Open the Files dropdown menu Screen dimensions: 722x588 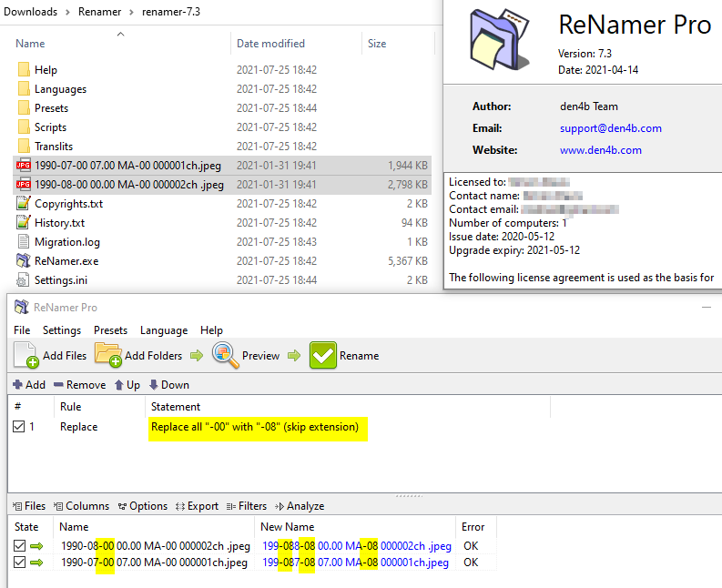[29, 506]
